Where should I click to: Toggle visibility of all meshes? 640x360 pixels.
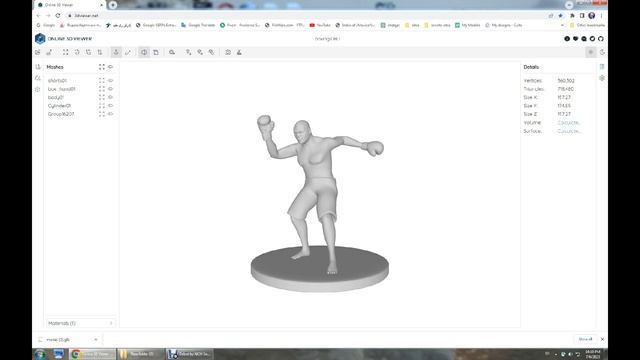111,67
